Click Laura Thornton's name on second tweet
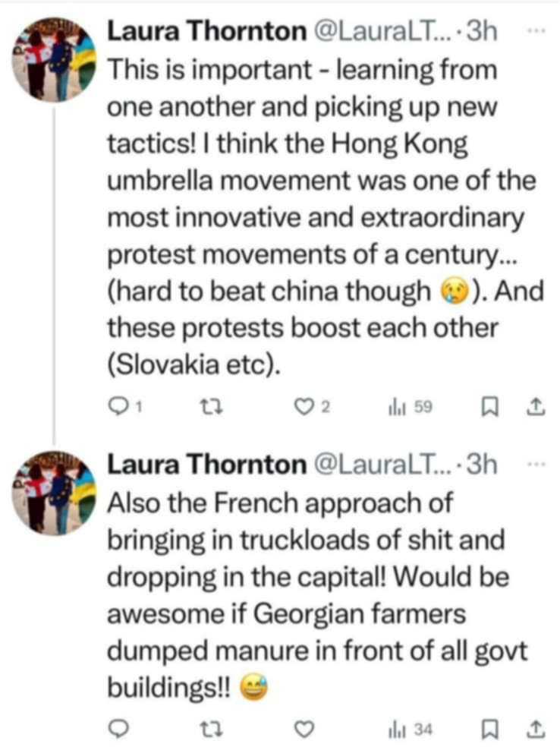The width and height of the screenshot is (560, 747). tap(205, 465)
